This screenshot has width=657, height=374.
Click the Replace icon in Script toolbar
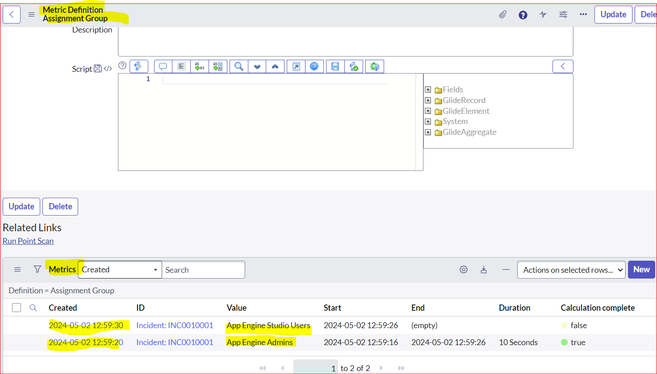pyautogui.click(x=200, y=66)
